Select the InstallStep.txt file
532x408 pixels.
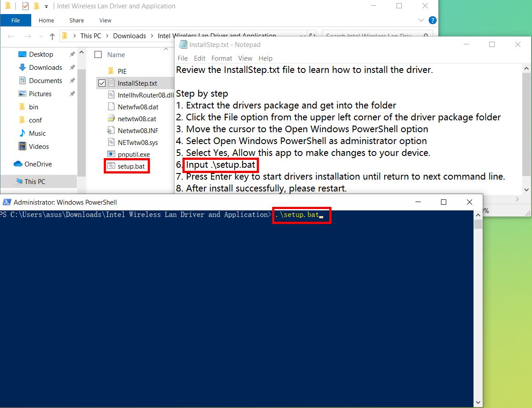pyautogui.click(x=137, y=83)
